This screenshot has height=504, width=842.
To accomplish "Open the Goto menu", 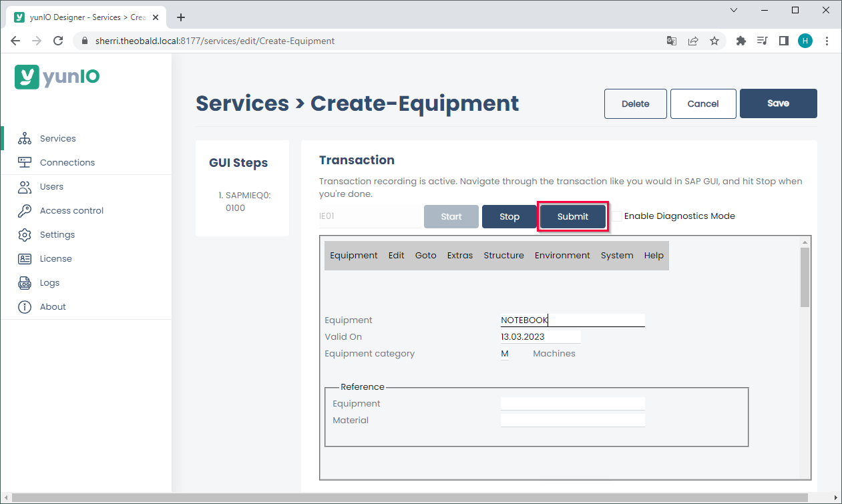I will [x=426, y=256].
